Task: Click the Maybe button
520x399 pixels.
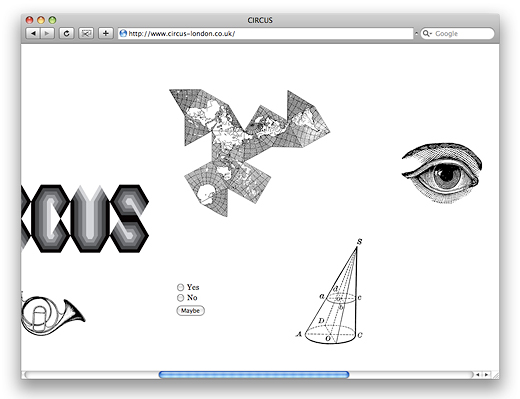Action: click(x=190, y=310)
